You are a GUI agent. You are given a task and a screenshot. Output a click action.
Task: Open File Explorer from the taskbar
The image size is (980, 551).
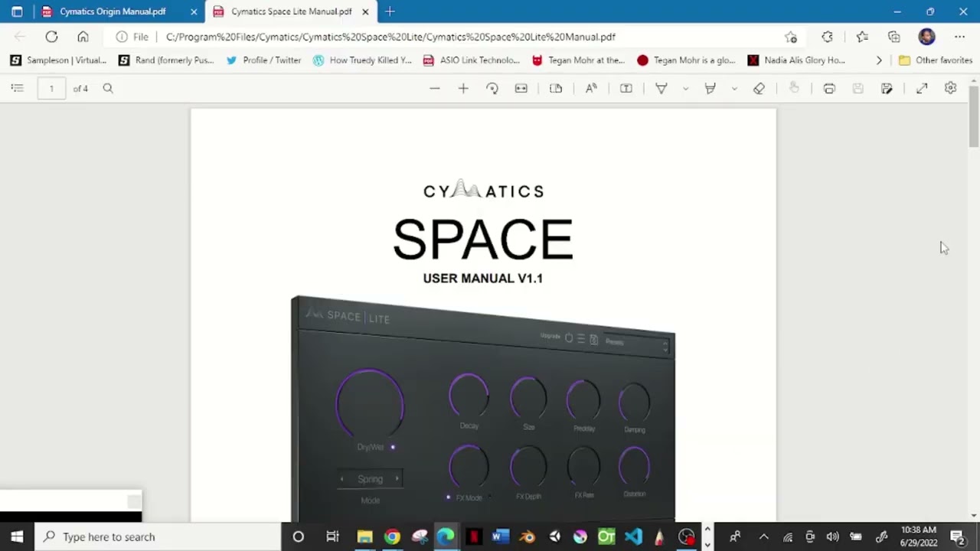click(x=364, y=536)
